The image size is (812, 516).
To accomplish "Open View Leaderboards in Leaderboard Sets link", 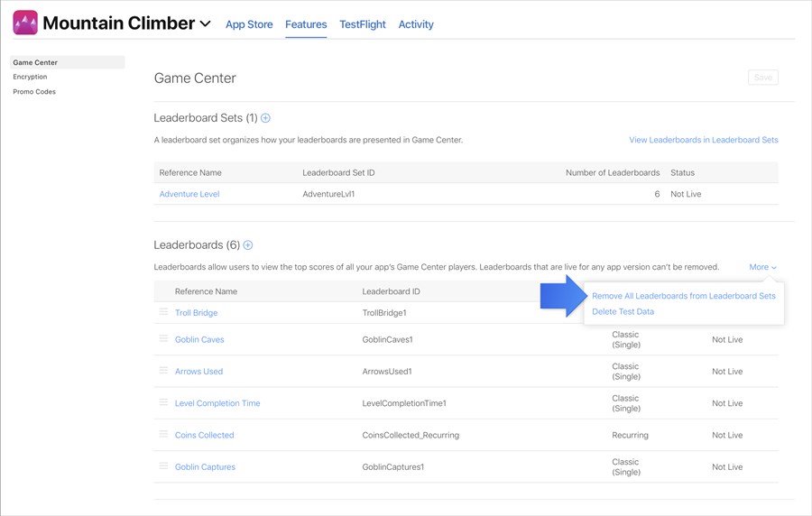I will pos(703,140).
